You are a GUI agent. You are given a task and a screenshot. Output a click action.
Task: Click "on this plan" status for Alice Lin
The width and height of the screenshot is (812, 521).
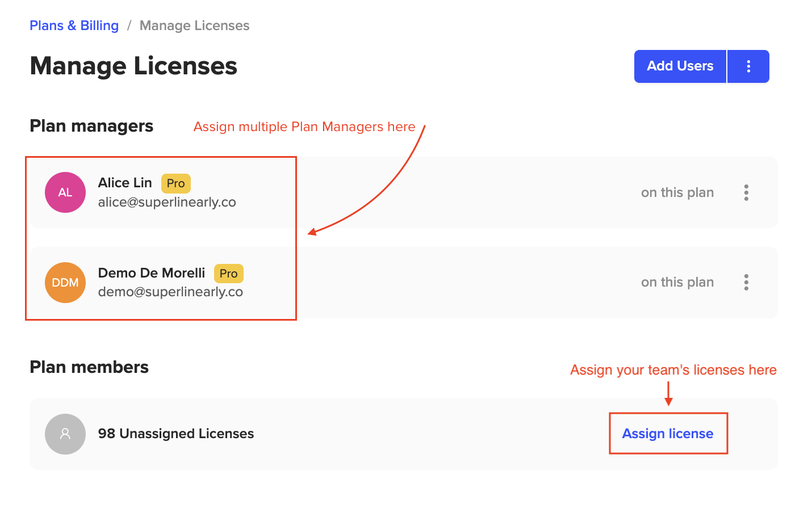pyautogui.click(x=677, y=192)
